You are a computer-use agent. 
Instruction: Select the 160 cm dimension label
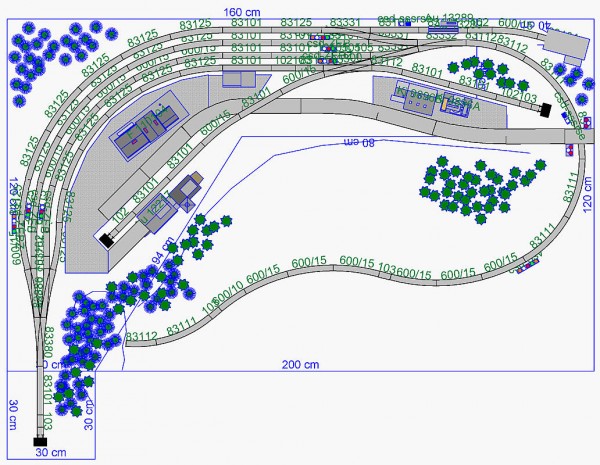click(x=240, y=12)
